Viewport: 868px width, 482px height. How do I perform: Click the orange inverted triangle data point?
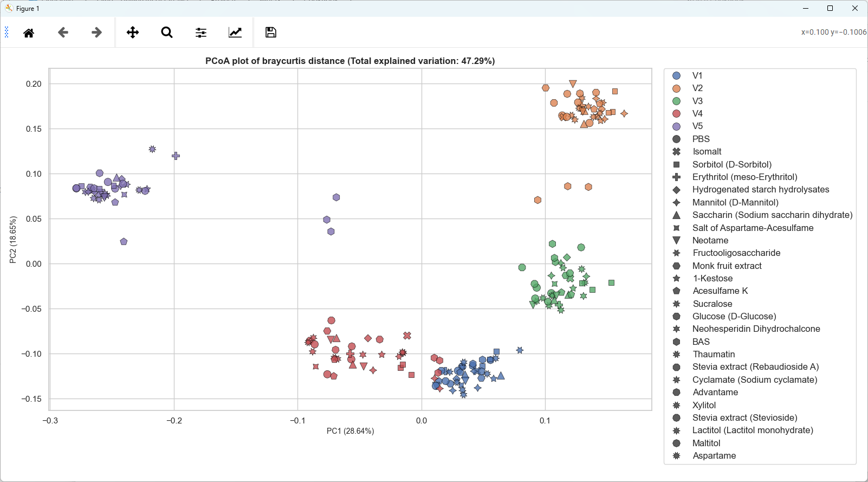573,83
